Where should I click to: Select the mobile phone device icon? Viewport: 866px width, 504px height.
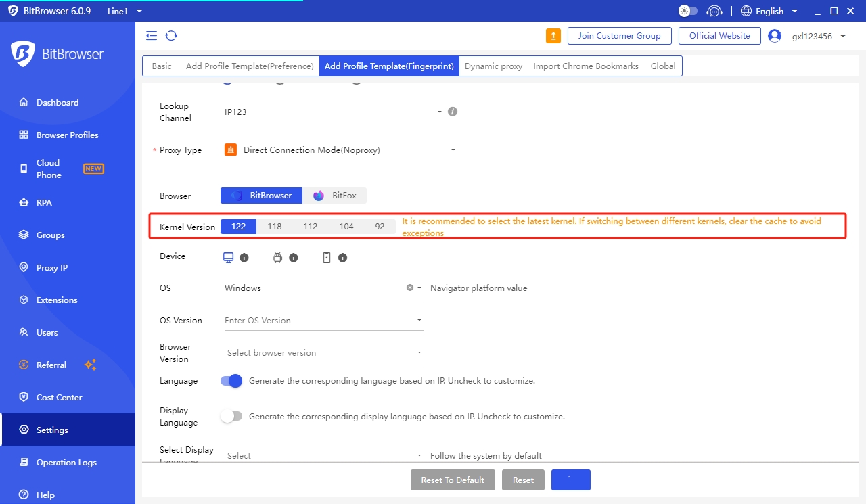327,258
